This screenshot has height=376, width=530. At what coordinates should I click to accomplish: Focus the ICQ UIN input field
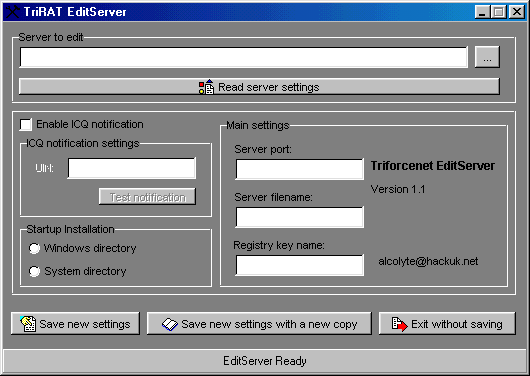132,168
